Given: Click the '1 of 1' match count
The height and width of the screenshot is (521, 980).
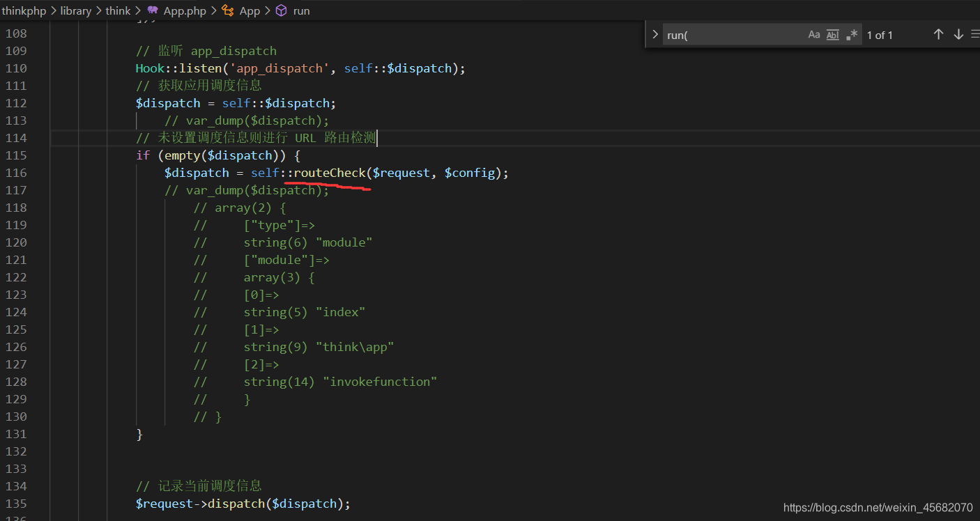Looking at the screenshot, I should point(880,35).
